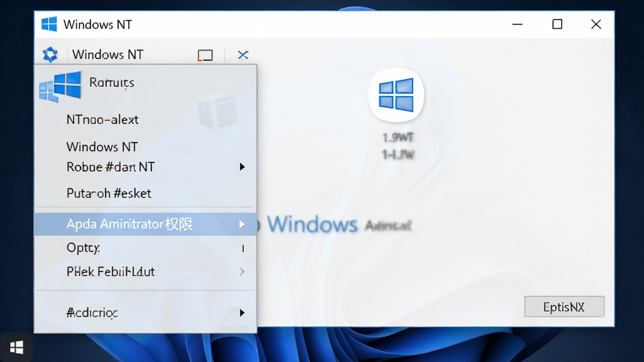Expand the arrow next to Apda Aminitrator
Image resolution: width=644 pixels, height=362 pixels.
pyautogui.click(x=242, y=224)
